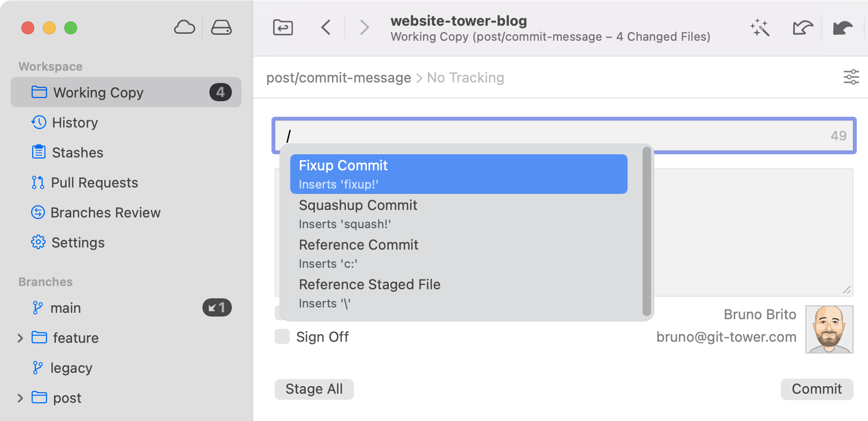
Task: Select the Stashes section
Action: 77,153
